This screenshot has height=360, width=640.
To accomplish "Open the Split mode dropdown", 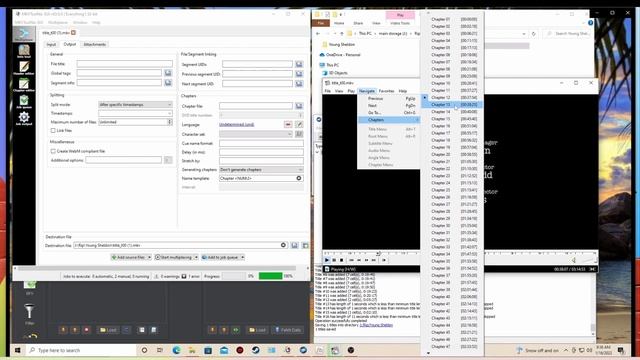I will [x=136, y=105].
